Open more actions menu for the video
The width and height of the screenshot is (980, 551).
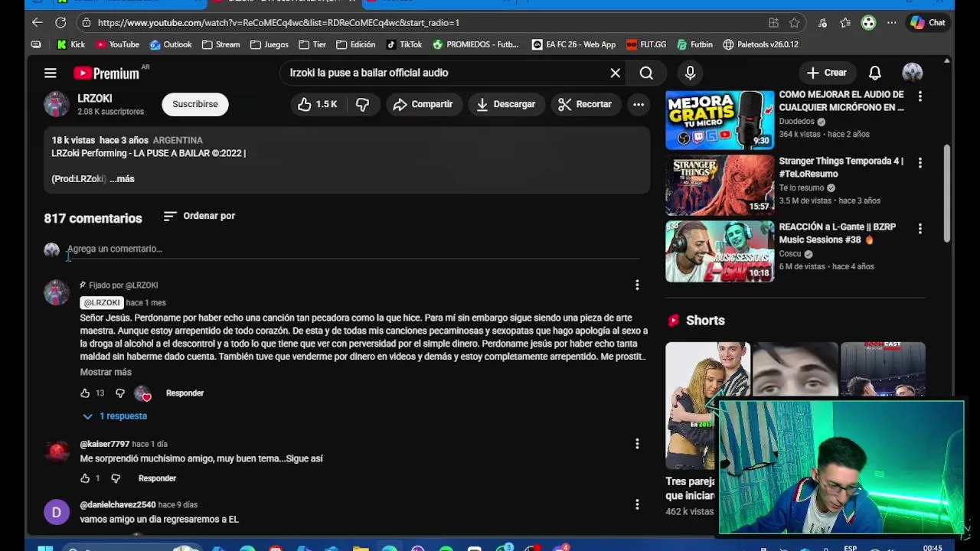coord(639,104)
